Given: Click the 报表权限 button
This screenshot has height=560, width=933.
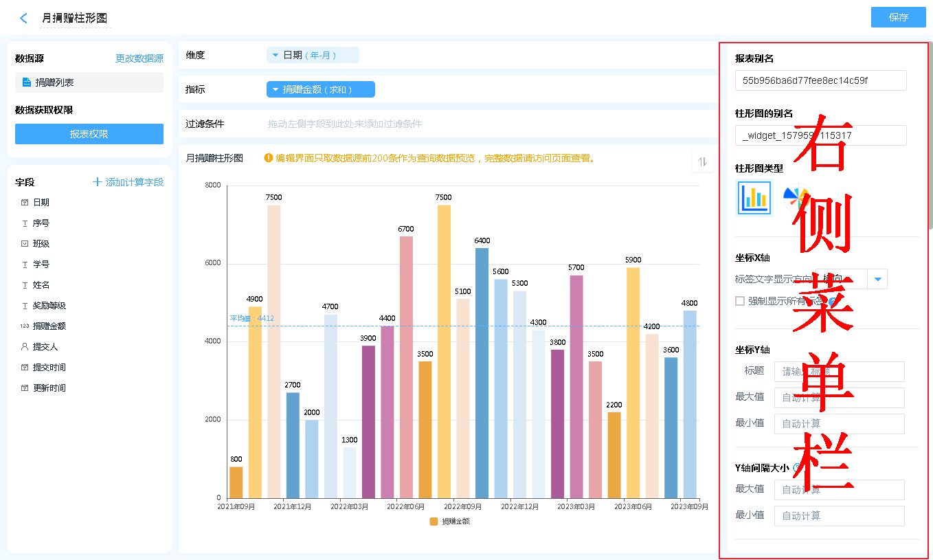Looking at the screenshot, I should [89, 134].
